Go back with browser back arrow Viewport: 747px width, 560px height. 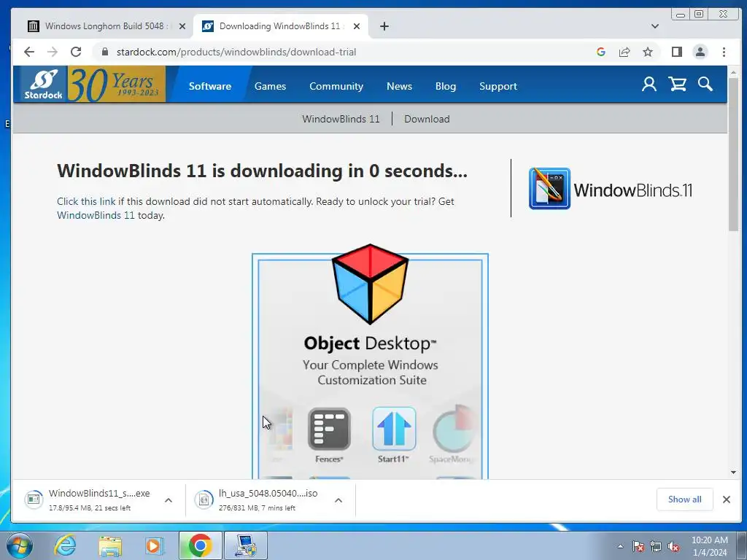click(x=29, y=52)
